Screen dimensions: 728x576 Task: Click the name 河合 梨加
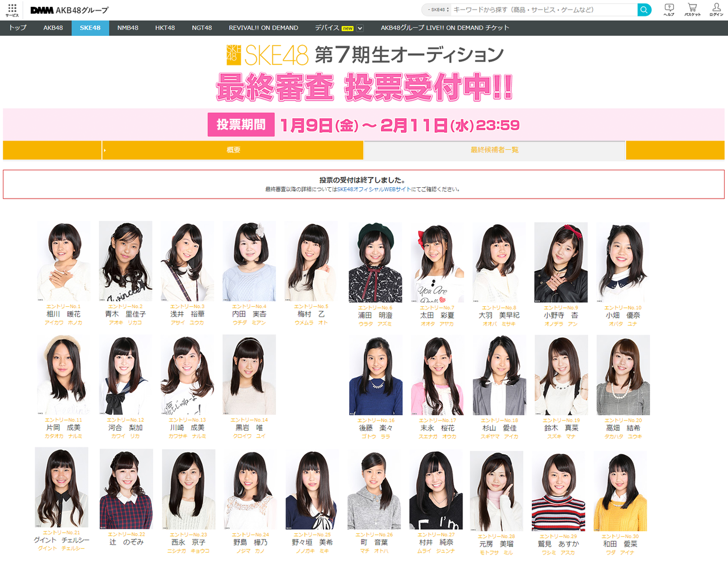[x=126, y=427]
